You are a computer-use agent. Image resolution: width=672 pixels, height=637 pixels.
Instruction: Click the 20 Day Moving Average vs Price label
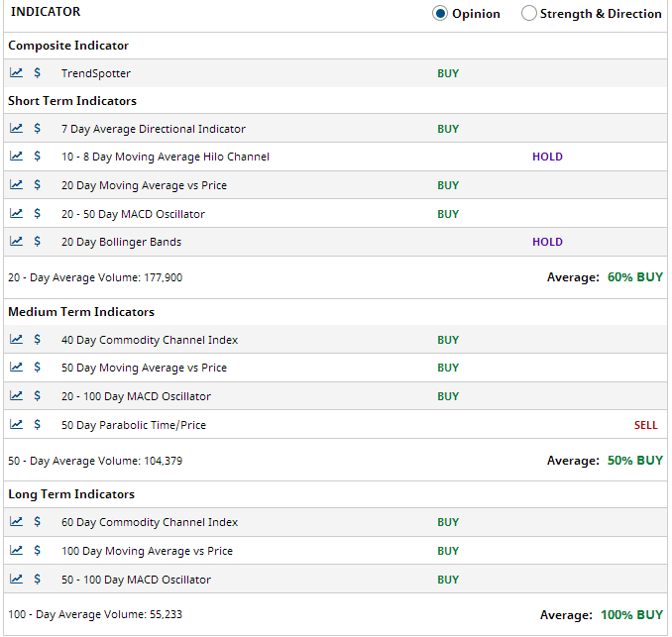(144, 185)
